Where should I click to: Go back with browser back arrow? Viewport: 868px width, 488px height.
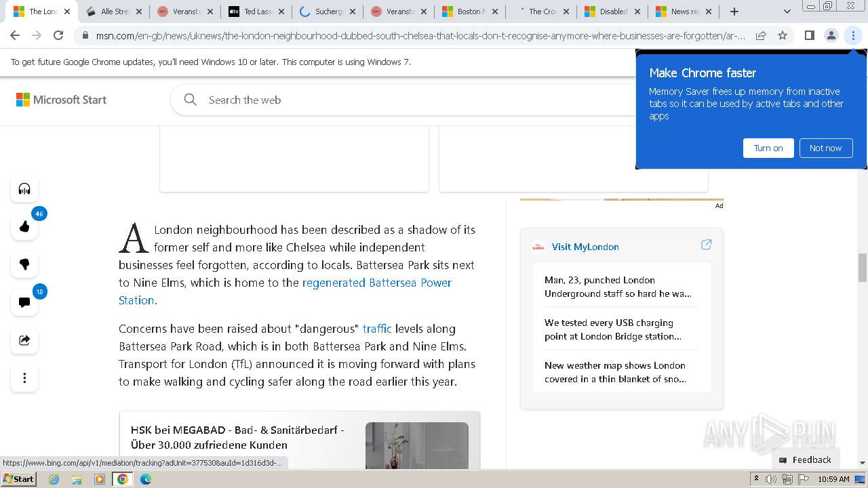pyautogui.click(x=15, y=35)
